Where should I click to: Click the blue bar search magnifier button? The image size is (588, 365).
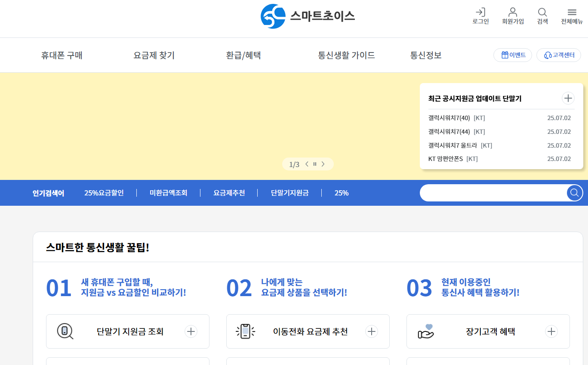tap(575, 193)
